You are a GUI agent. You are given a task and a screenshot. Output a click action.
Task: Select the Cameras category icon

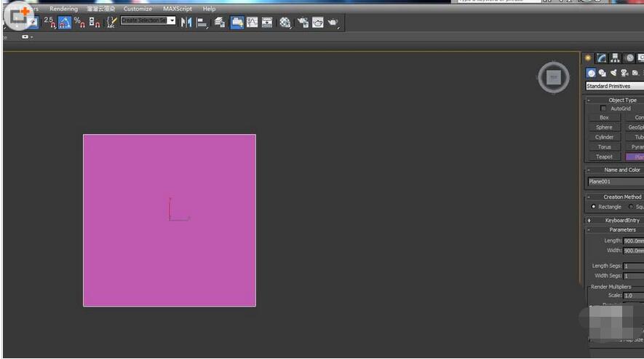pos(624,73)
